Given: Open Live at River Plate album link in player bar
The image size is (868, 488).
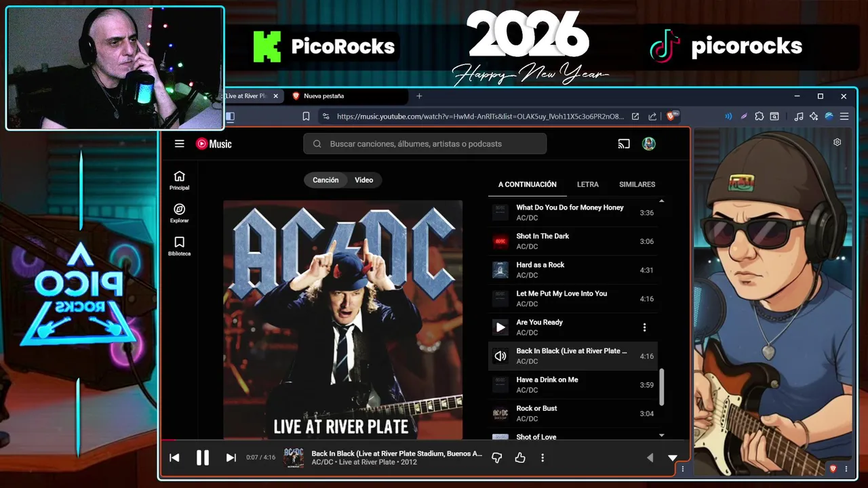Looking at the screenshot, I should coord(367,462).
